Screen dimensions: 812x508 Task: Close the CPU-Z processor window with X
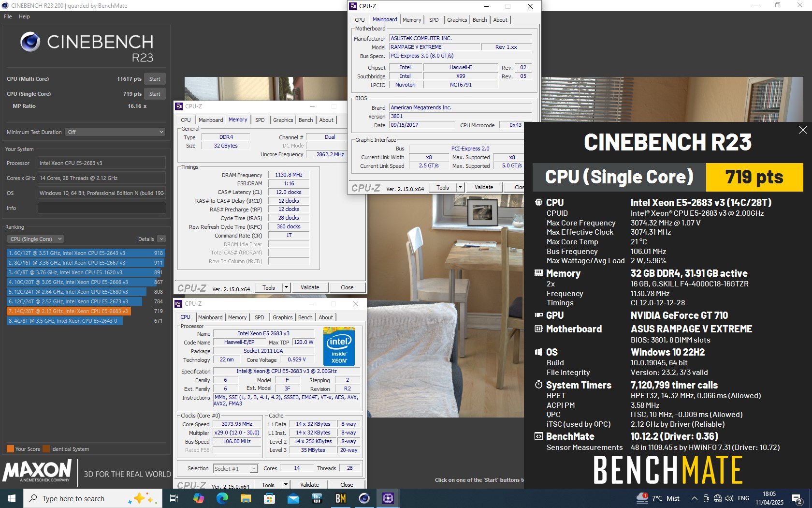click(356, 304)
